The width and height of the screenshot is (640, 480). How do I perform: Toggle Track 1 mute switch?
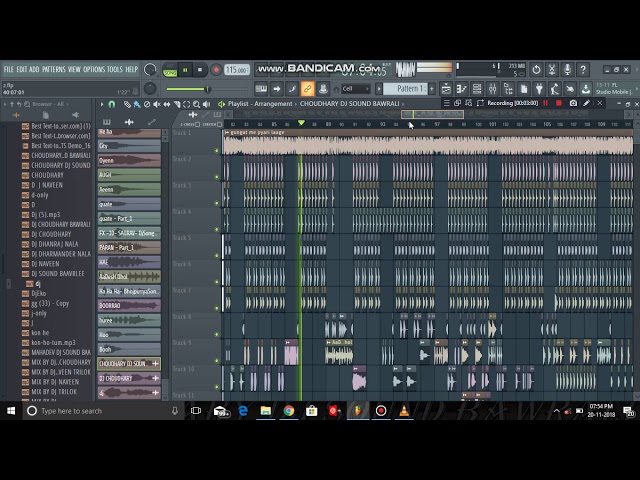(217, 151)
